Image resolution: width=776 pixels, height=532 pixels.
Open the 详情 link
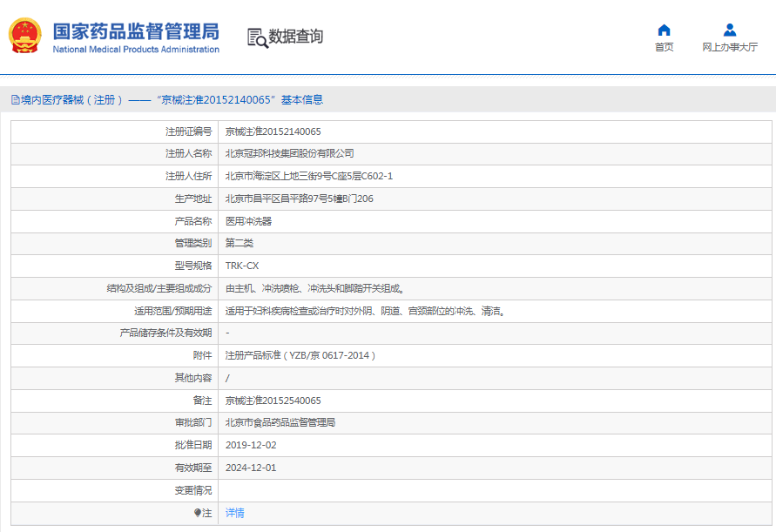tap(234, 513)
